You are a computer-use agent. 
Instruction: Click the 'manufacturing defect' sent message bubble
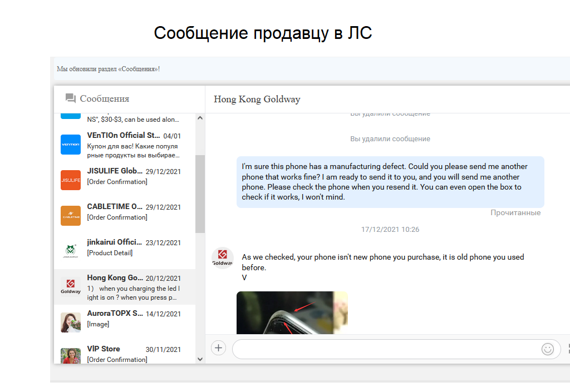click(x=390, y=182)
